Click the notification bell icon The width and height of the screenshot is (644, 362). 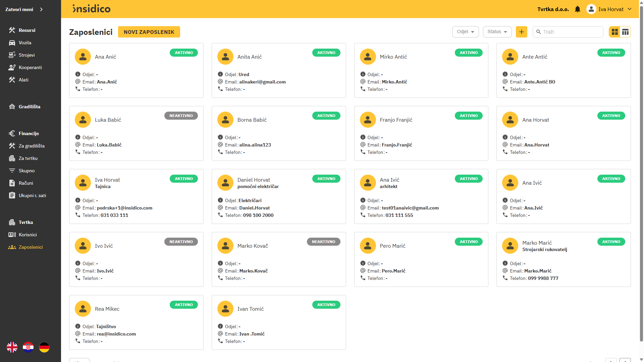point(577,9)
